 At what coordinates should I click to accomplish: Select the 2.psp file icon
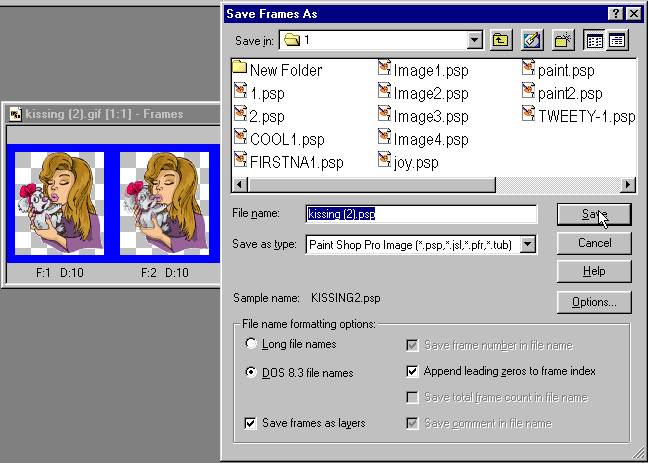point(241,114)
